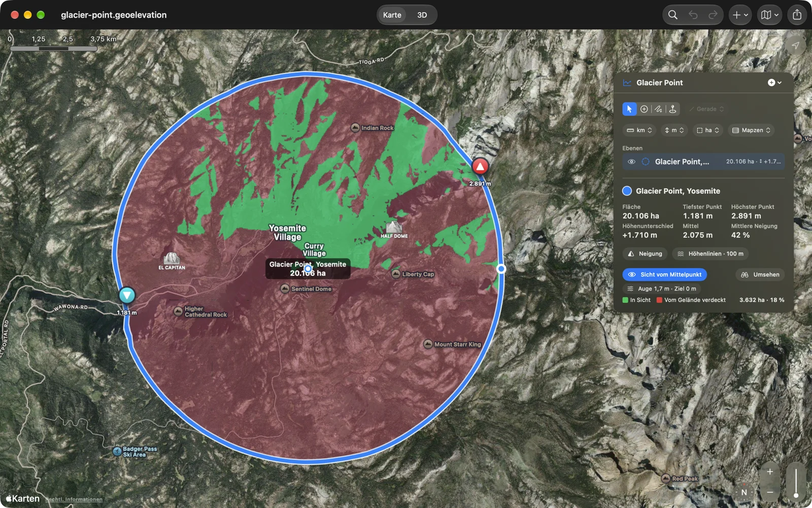Click the circle radius handle on right edge
The image size is (812, 508).
click(501, 269)
